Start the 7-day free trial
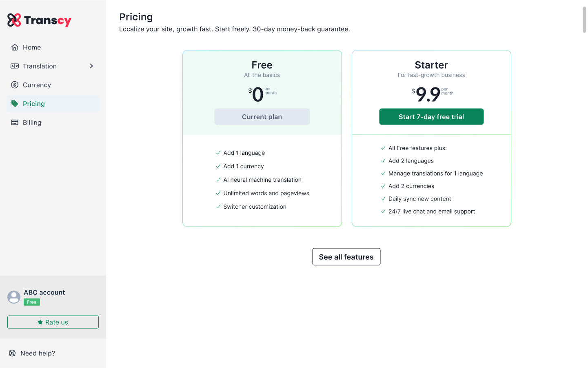 click(x=431, y=117)
